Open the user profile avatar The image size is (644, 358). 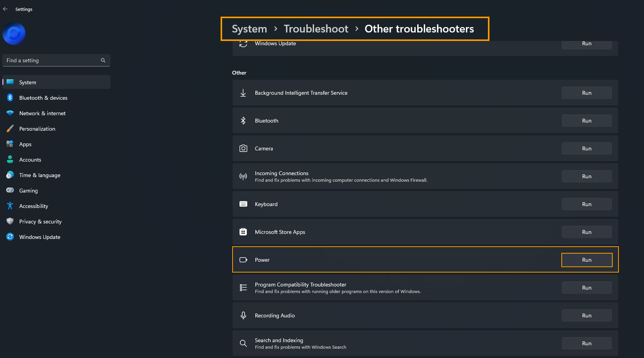(x=14, y=34)
